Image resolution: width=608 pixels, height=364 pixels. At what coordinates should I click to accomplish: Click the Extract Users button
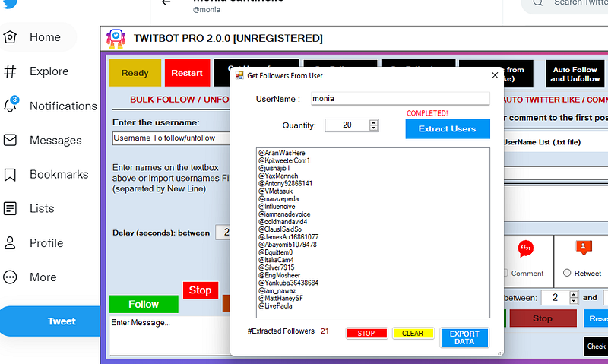pyautogui.click(x=448, y=128)
